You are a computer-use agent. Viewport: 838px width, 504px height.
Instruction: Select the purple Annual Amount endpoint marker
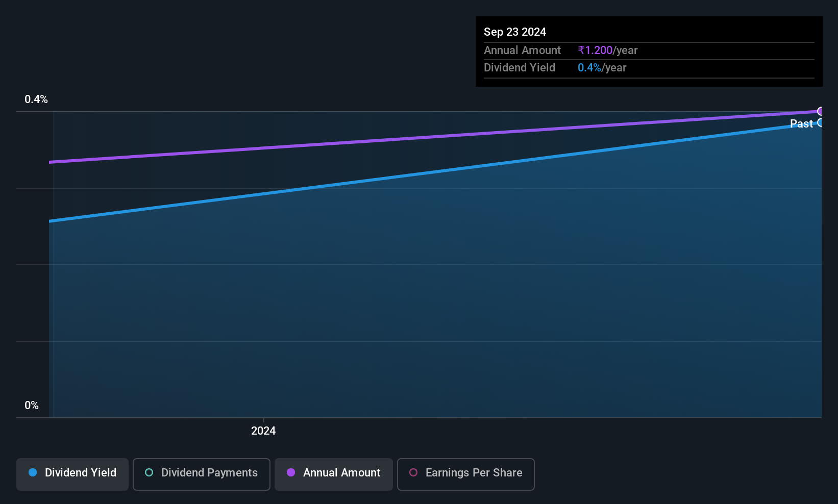(x=820, y=111)
